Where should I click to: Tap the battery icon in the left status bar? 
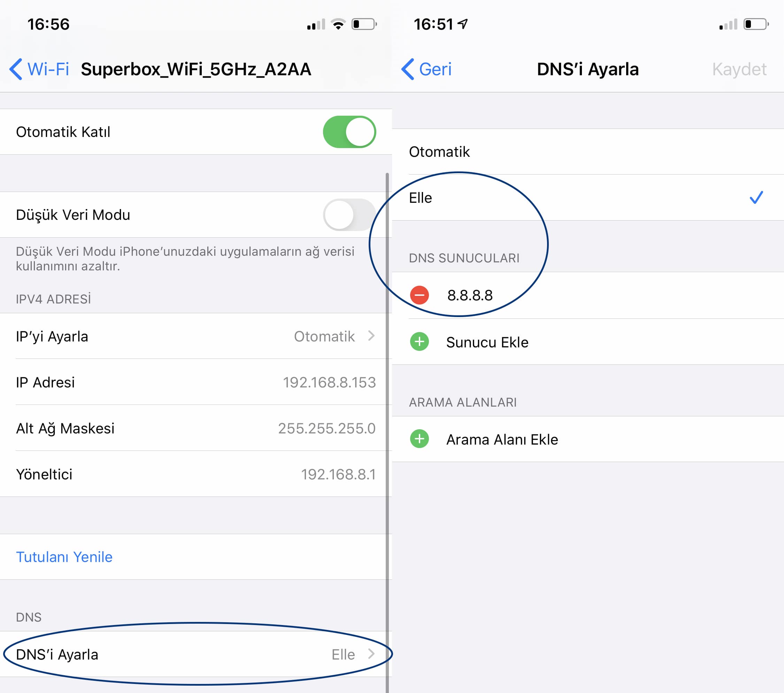click(364, 24)
